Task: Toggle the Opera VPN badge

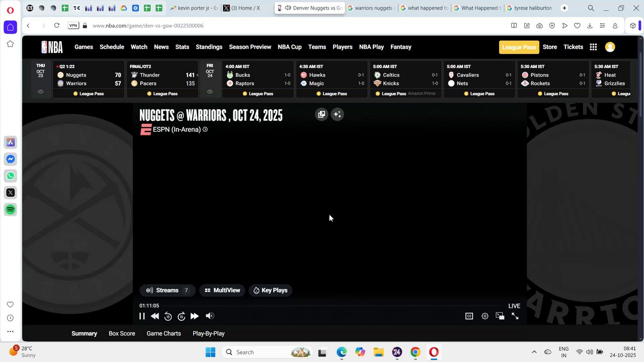Action: point(73,26)
